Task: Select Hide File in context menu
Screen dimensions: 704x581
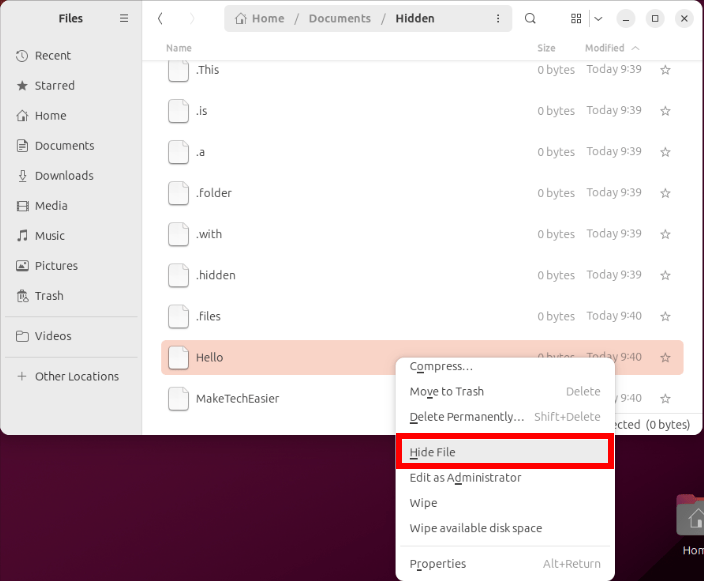Action: [505, 452]
